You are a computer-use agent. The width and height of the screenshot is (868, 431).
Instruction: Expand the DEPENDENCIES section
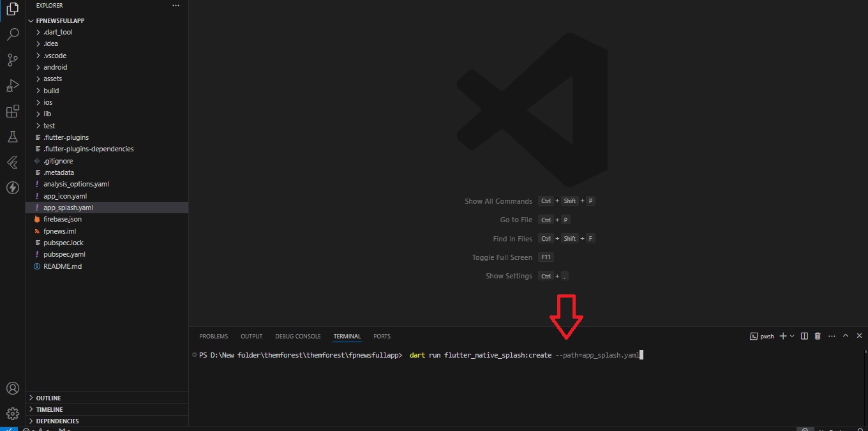point(107,421)
